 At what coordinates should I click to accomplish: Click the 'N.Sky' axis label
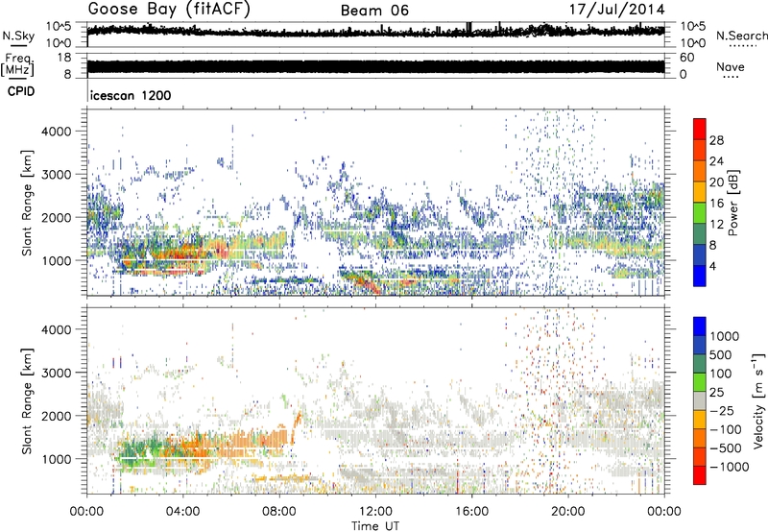pos(18,36)
